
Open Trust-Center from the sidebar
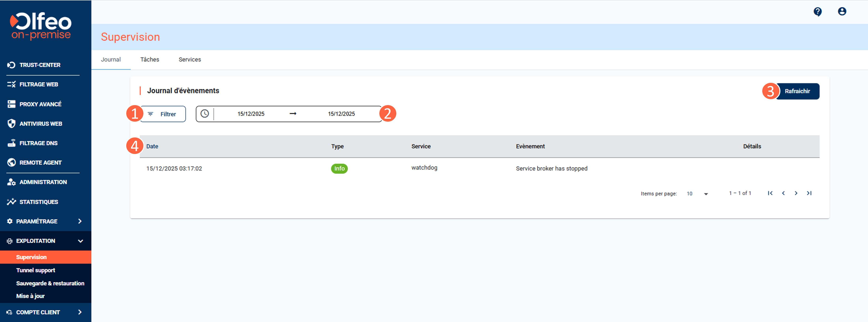(39, 65)
